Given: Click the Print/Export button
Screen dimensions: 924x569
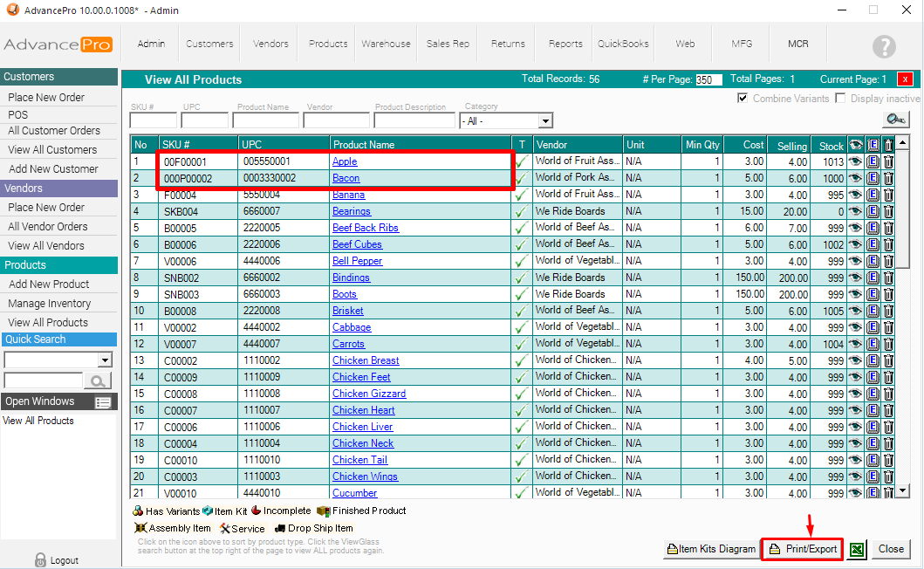Looking at the screenshot, I should click(x=802, y=549).
